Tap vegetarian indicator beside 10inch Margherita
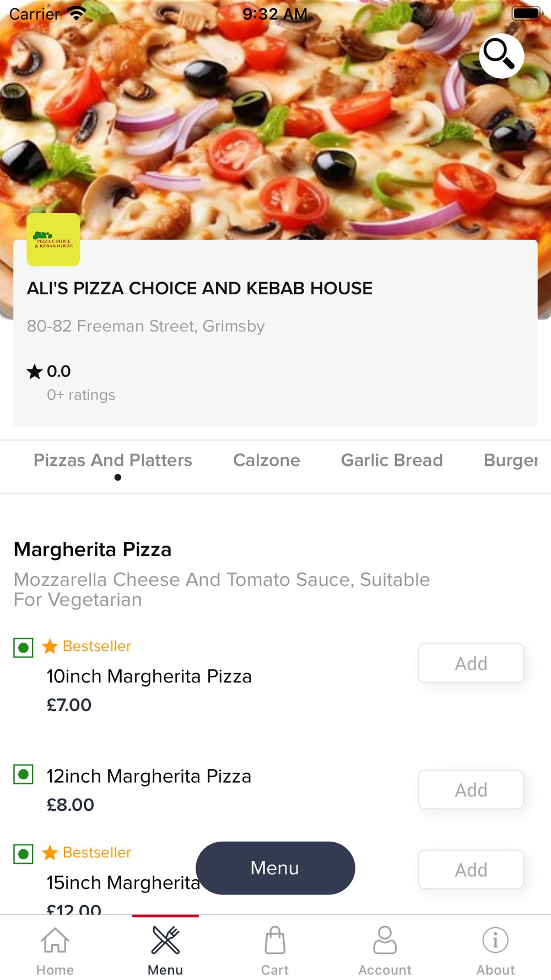 pyautogui.click(x=23, y=648)
